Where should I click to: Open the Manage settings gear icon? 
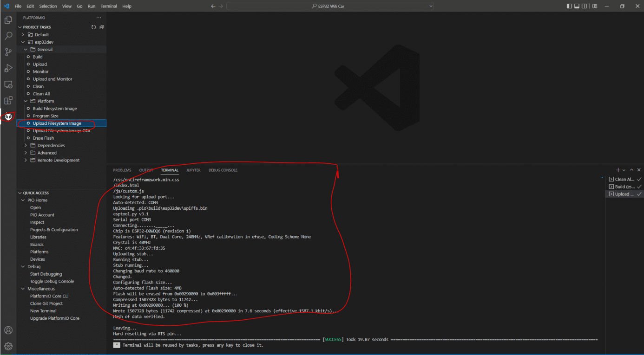point(8,346)
